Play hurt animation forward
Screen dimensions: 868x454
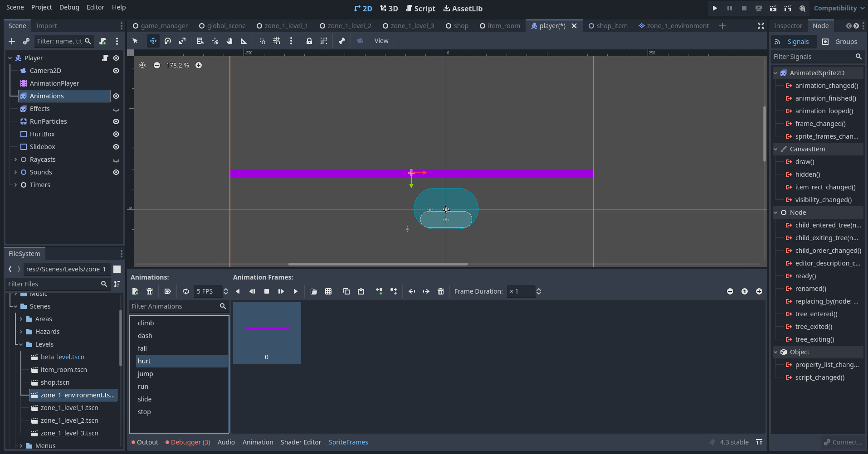point(296,291)
